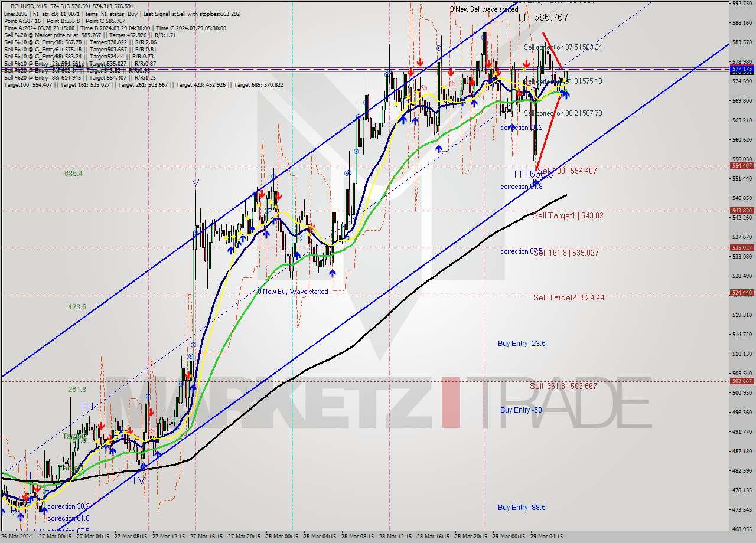Viewport: 756px width, 543px height.
Task: Select the 496.360 price axis value
Action: point(742,412)
